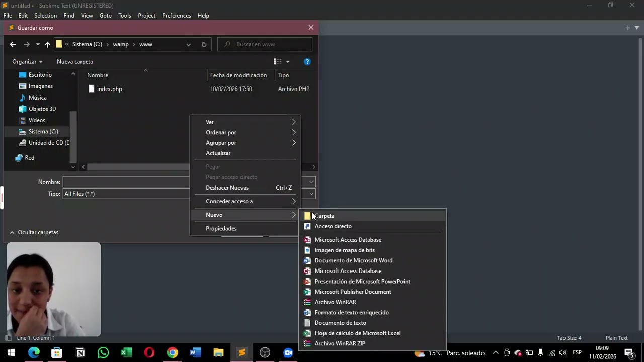Click the PowerPoint presentation icon in submenu
Image resolution: width=644 pixels, height=362 pixels.
point(307,282)
